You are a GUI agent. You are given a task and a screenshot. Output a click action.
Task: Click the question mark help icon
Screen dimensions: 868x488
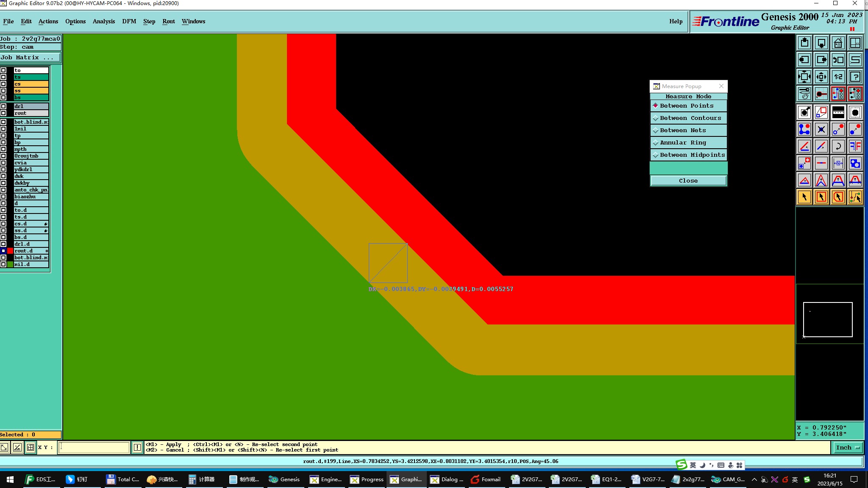click(x=855, y=77)
